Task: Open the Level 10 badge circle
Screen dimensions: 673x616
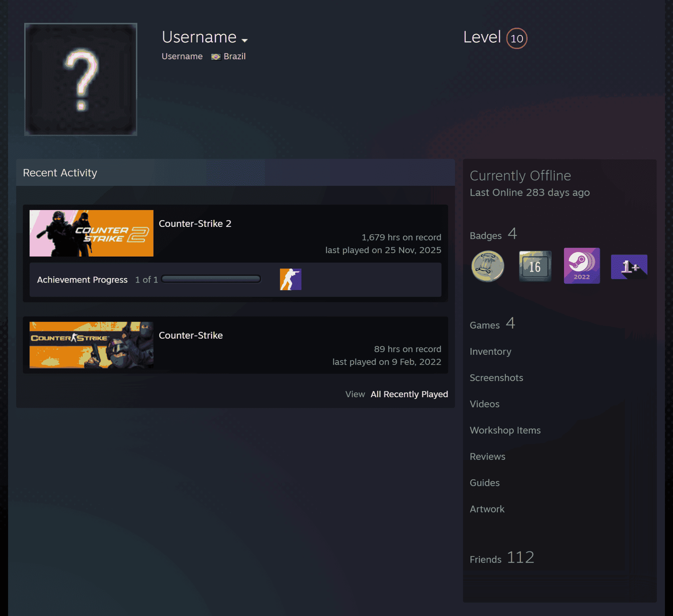Action: (x=517, y=38)
